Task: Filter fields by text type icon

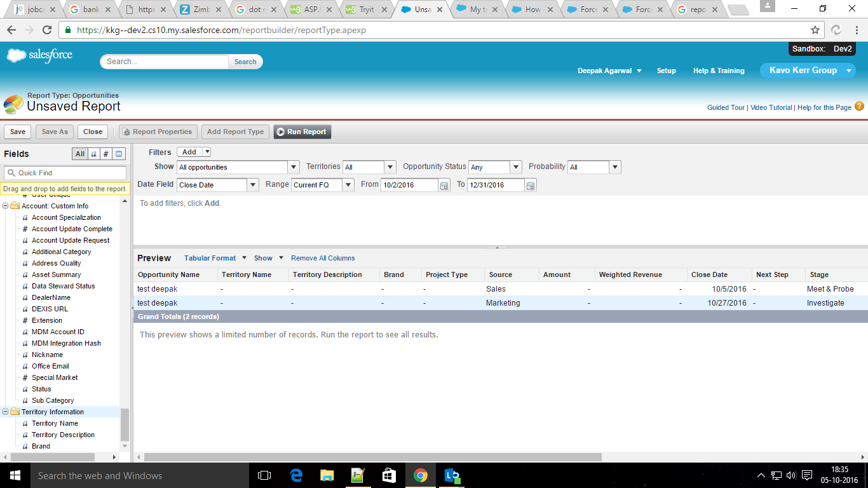Action: coord(93,154)
